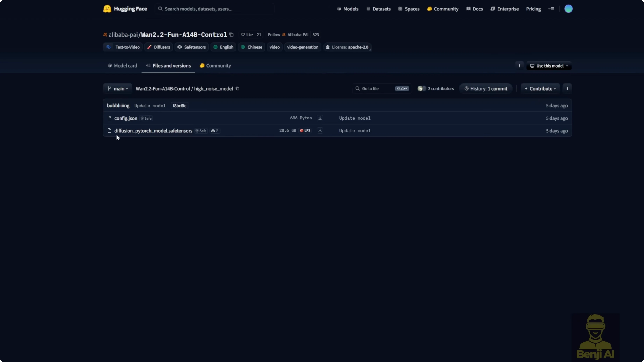Expand the Contribute dropdown
Viewport: 644px width, 362px height.
(x=540, y=89)
